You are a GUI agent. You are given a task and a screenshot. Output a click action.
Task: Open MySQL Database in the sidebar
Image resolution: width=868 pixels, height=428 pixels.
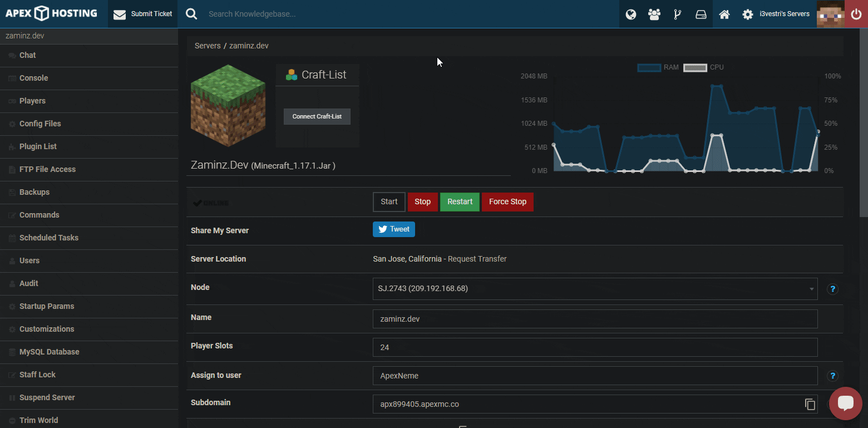[89, 352]
